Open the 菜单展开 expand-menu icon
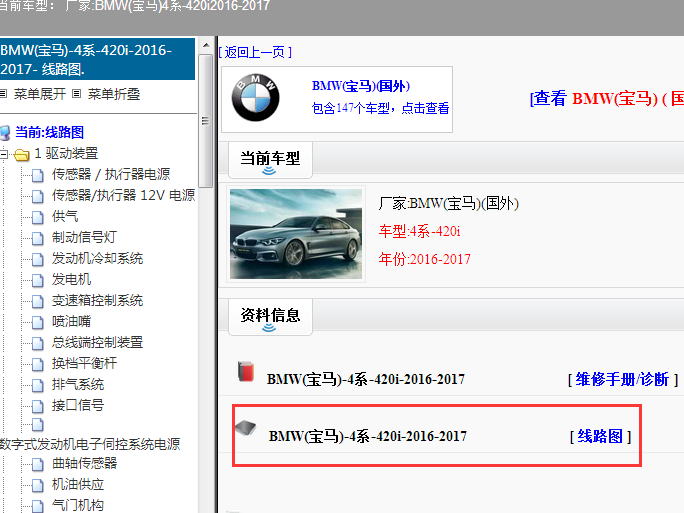 point(3,94)
